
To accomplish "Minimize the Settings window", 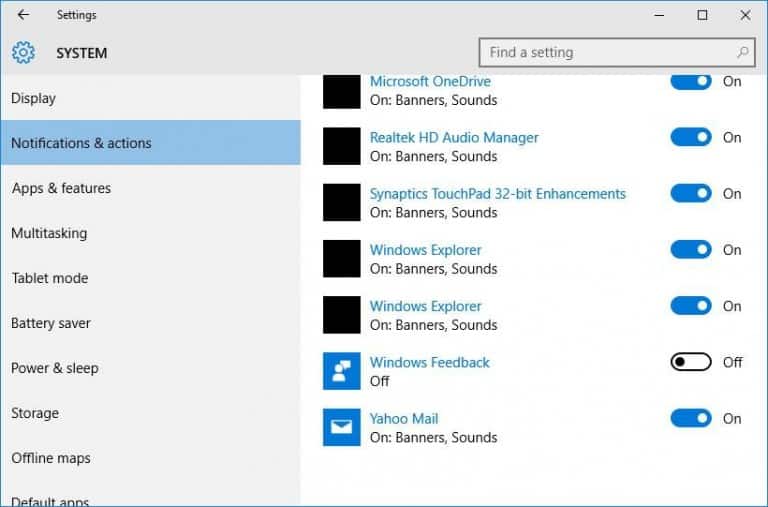I will click(659, 15).
